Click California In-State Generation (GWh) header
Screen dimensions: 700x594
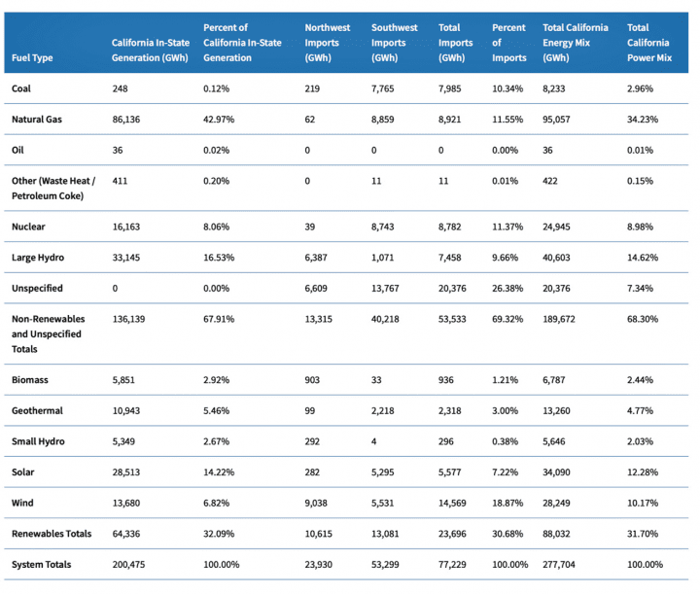pyautogui.click(x=150, y=51)
